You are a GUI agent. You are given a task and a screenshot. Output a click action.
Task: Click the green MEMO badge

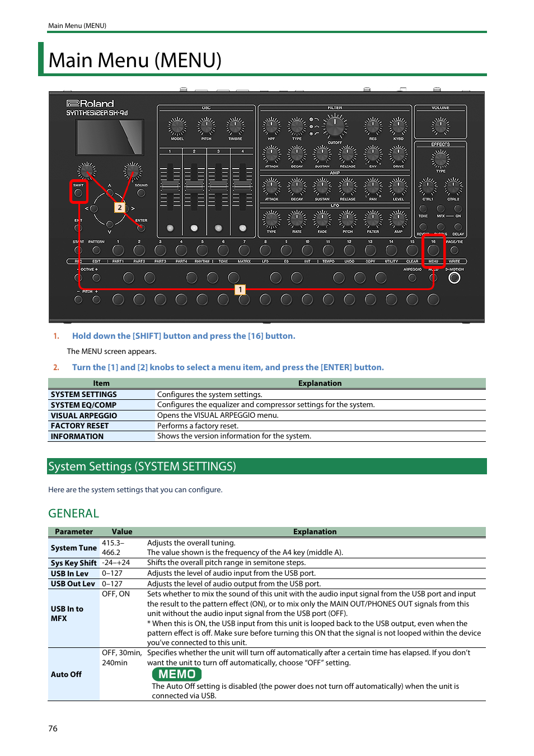(177, 674)
